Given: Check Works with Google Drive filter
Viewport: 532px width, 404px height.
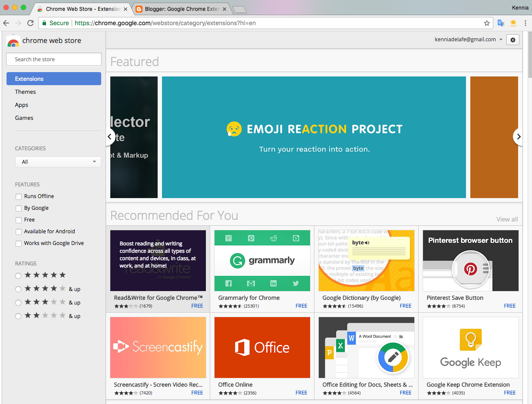Looking at the screenshot, I should [x=18, y=243].
